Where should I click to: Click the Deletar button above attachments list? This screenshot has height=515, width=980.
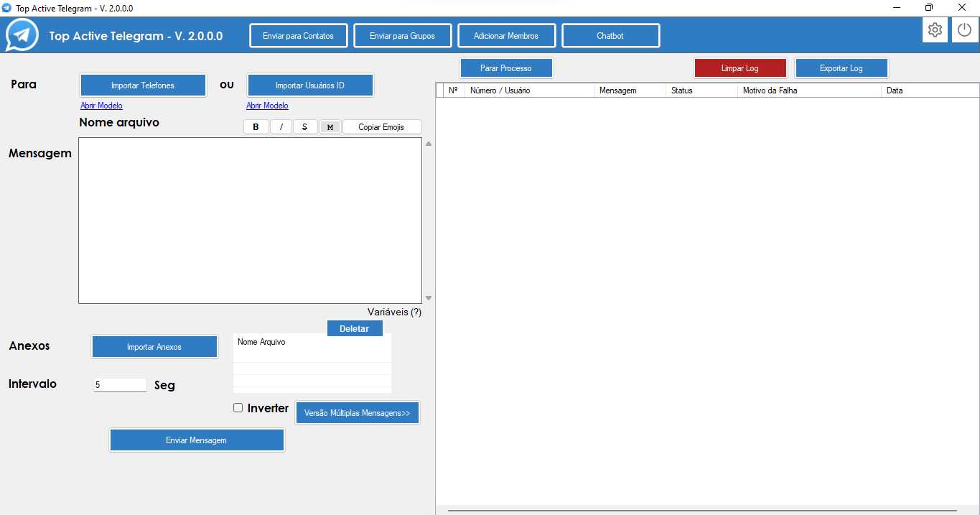pyautogui.click(x=355, y=328)
